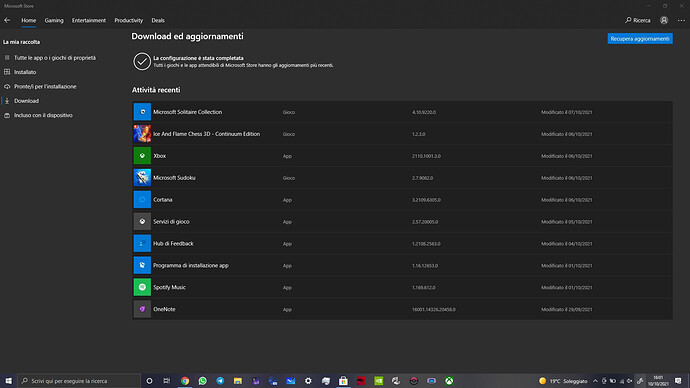690x388 pixels.
Task: Open the OneNote entry name
Action: tap(164, 309)
